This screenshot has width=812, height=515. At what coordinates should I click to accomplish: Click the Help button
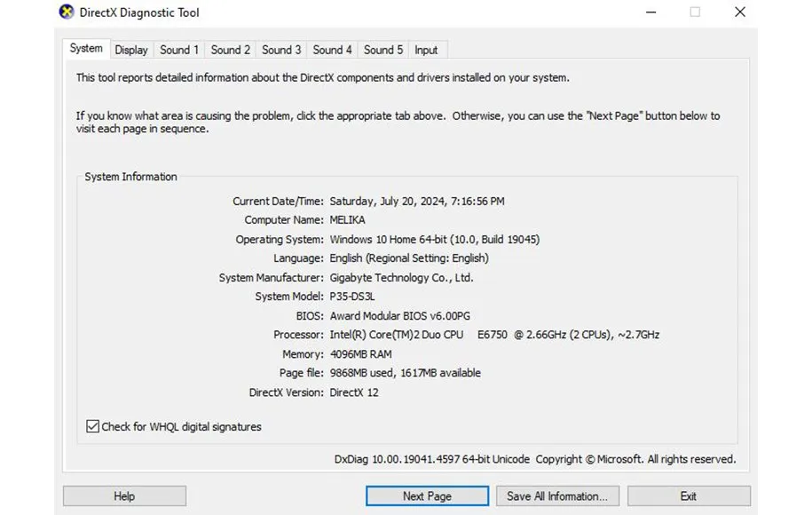click(x=124, y=496)
